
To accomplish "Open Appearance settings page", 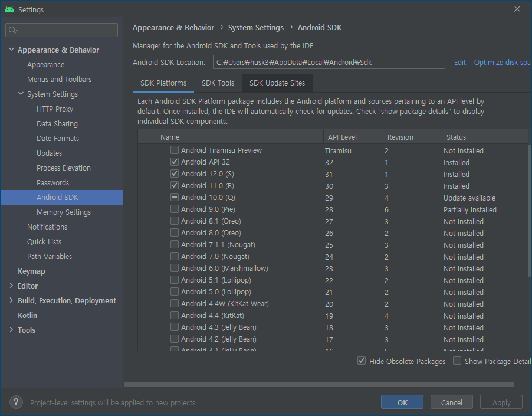I will coord(46,64).
